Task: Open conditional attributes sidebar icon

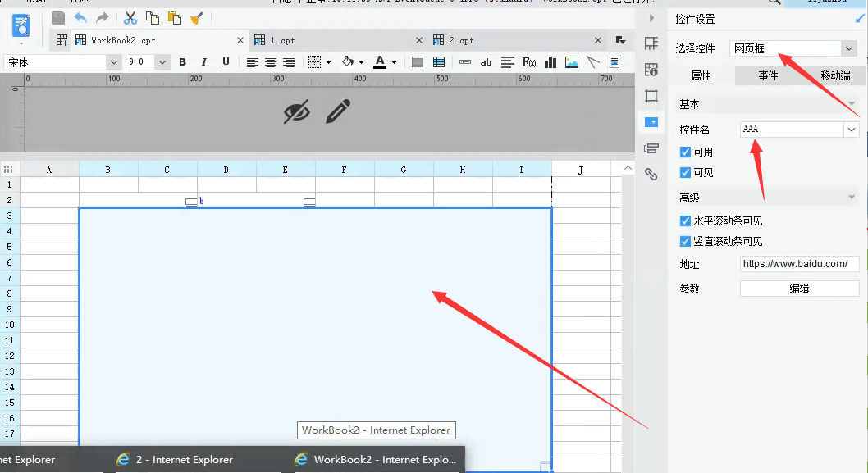Action: (x=651, y=148)
